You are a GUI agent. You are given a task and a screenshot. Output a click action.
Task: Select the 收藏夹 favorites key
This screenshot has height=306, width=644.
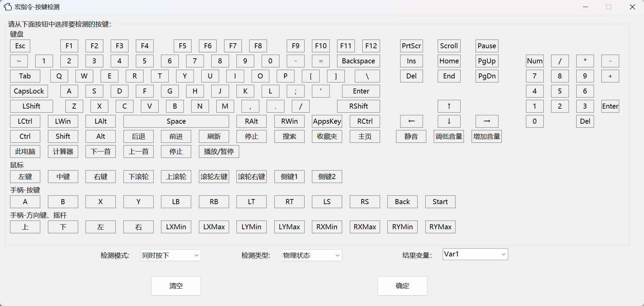327,136
